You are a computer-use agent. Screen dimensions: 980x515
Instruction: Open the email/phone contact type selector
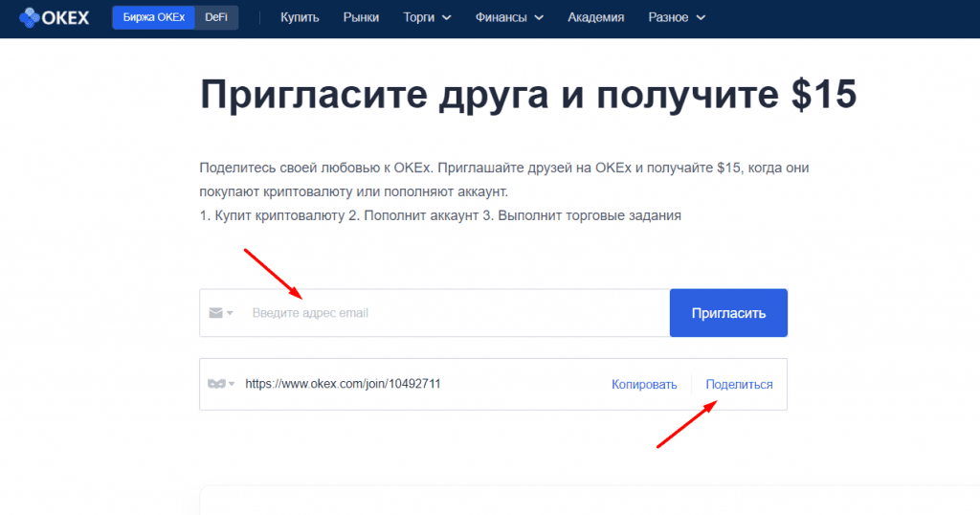coord(221,312)
